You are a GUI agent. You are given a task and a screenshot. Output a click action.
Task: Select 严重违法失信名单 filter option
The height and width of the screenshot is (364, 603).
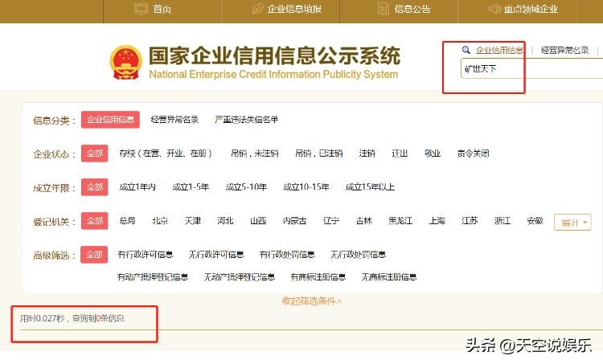[246, 120]
